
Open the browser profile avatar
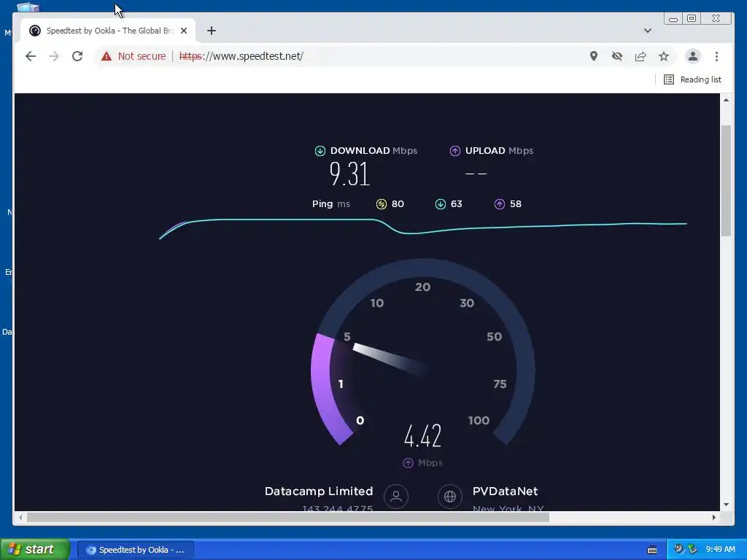[x=693, y=56]
